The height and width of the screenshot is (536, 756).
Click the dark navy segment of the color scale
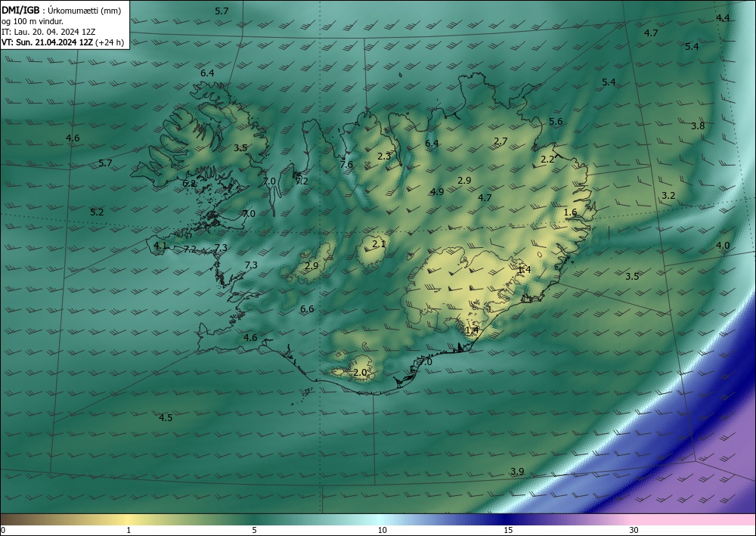point(507,519)
